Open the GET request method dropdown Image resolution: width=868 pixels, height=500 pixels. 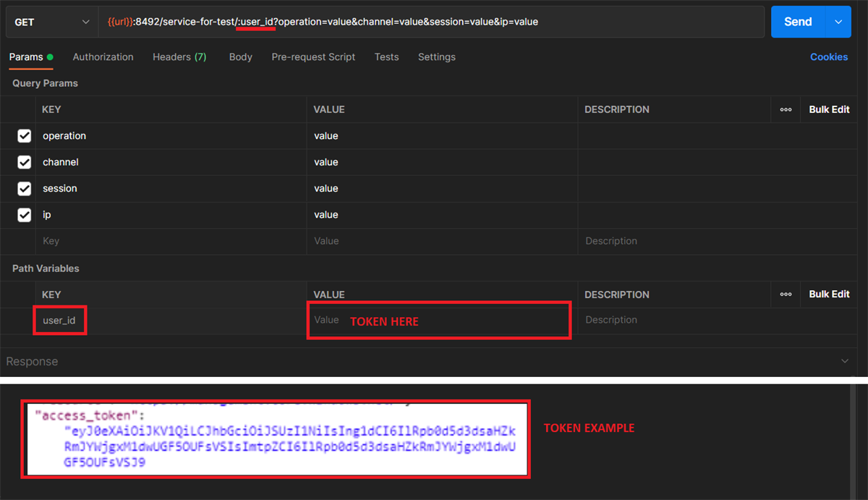pyautogui.click(x=51, y=22)
